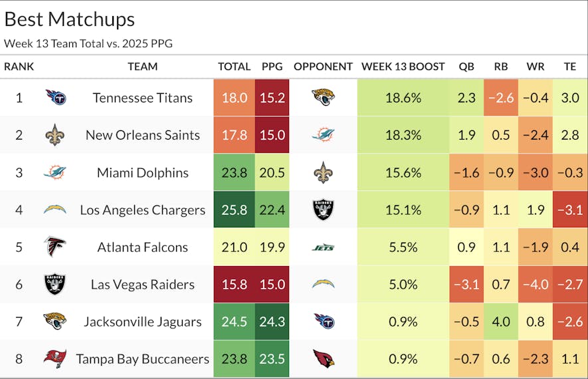588x379 pixels.
Task: Select the Las Vegas Raiders team name
Action: [x=142, y=285]
